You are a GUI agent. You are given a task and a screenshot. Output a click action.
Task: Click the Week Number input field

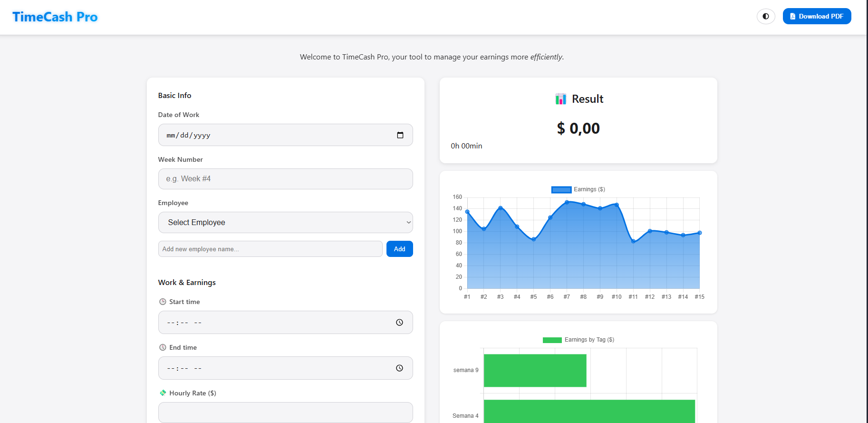point(285,179)
